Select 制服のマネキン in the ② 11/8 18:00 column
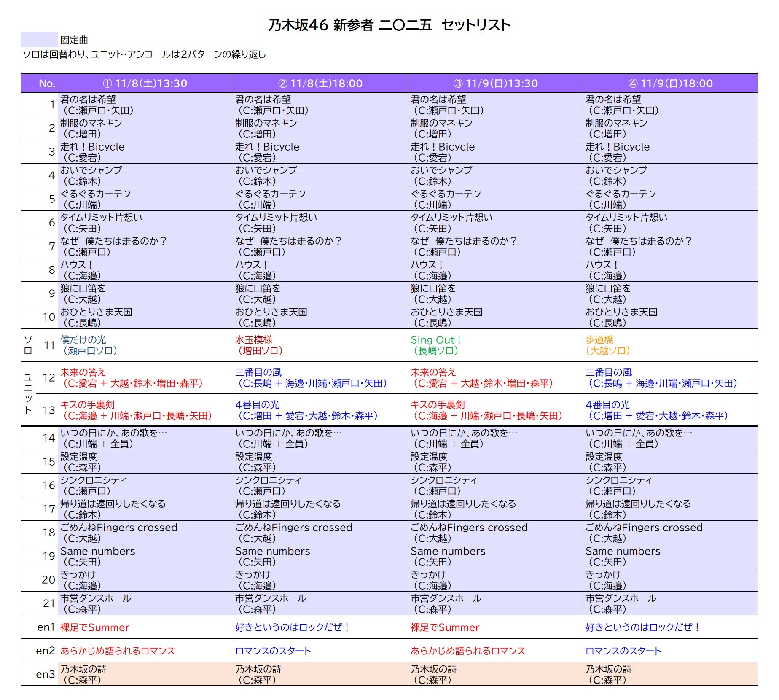779x700 pixels. [320, 128]
